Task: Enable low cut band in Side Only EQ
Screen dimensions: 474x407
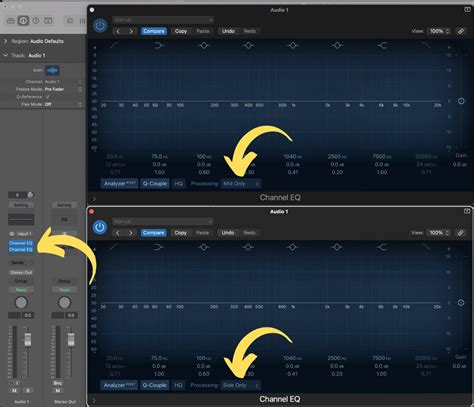Action: 114,247
